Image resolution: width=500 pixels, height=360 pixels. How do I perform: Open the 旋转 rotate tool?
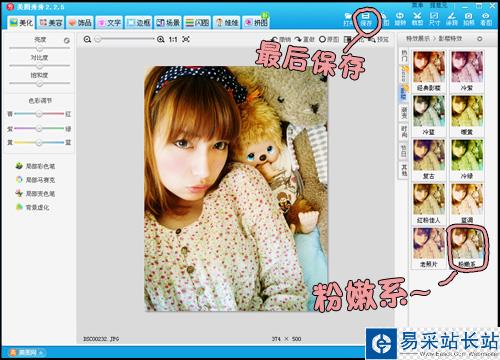(x=400, y=19)
